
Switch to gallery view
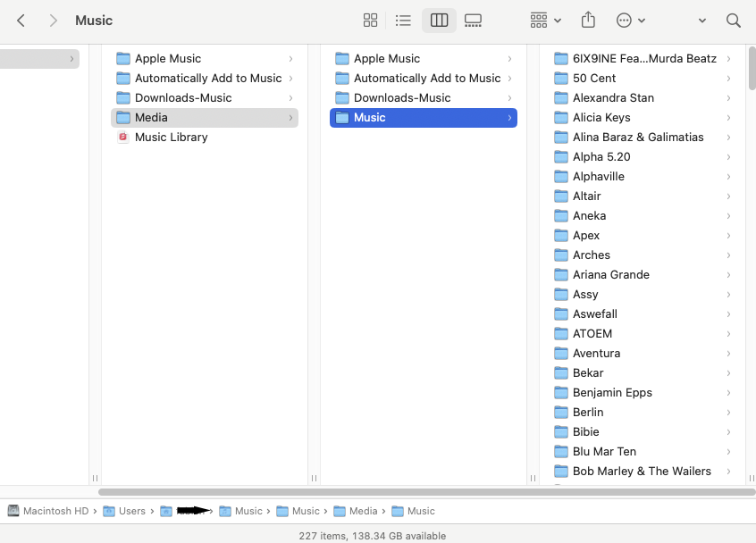pos(473,21)
